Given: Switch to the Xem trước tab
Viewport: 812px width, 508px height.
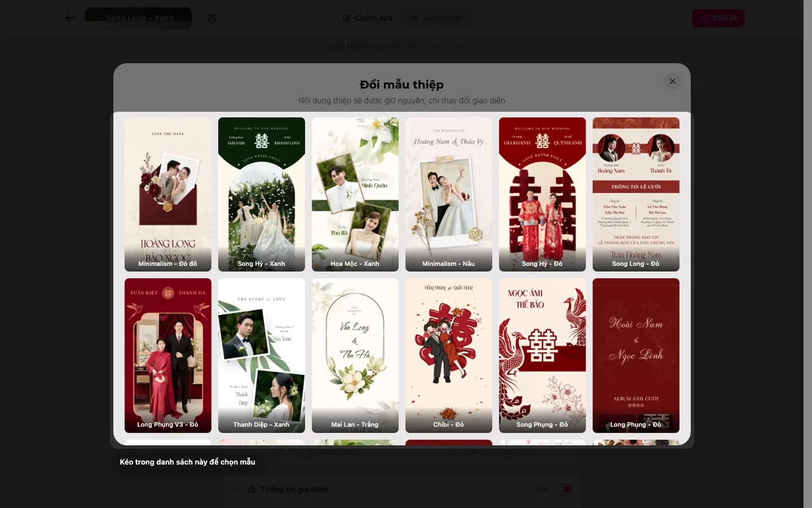Looking at the screenshot, I should 436,18.
